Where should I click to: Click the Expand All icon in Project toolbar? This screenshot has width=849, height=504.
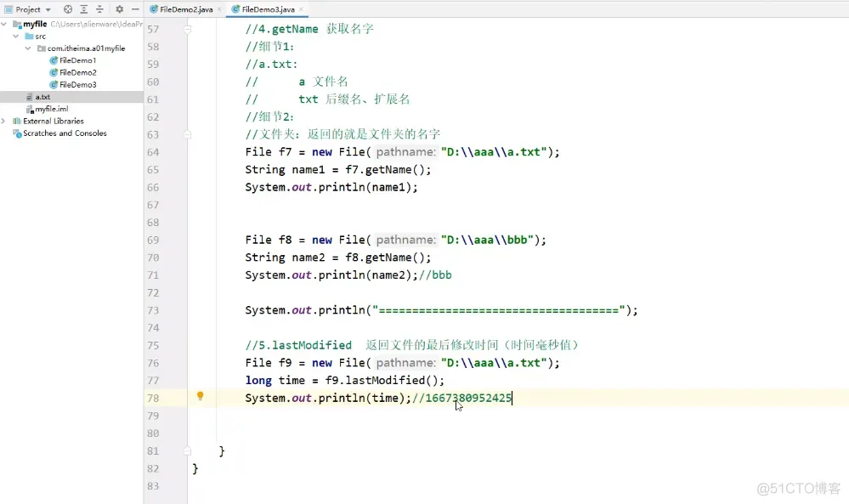click(x=83, y=9)
